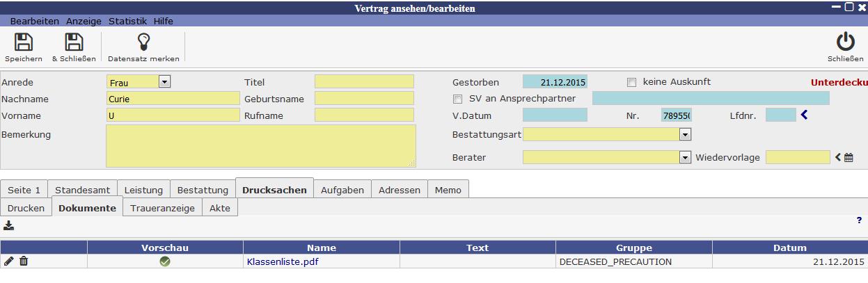Click the & Schließen save icon
Viewport: 868px width, 283px height.
point(74,42)
